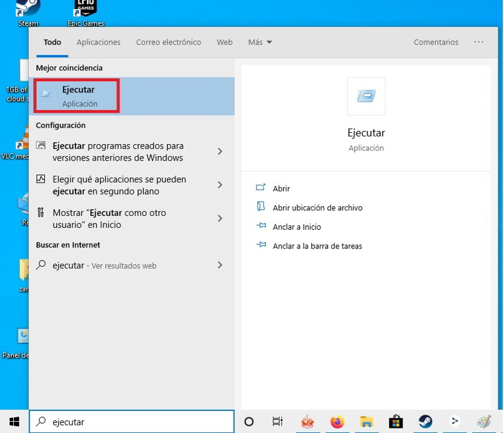
Task: Switch to the Aplicaciones tab
Action: pos(98,42)
